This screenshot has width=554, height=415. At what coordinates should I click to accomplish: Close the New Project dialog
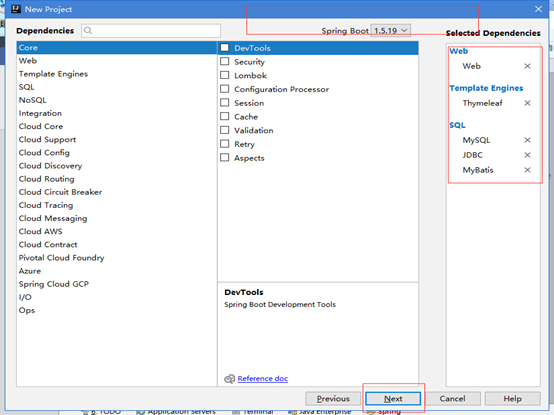(538, 9)
